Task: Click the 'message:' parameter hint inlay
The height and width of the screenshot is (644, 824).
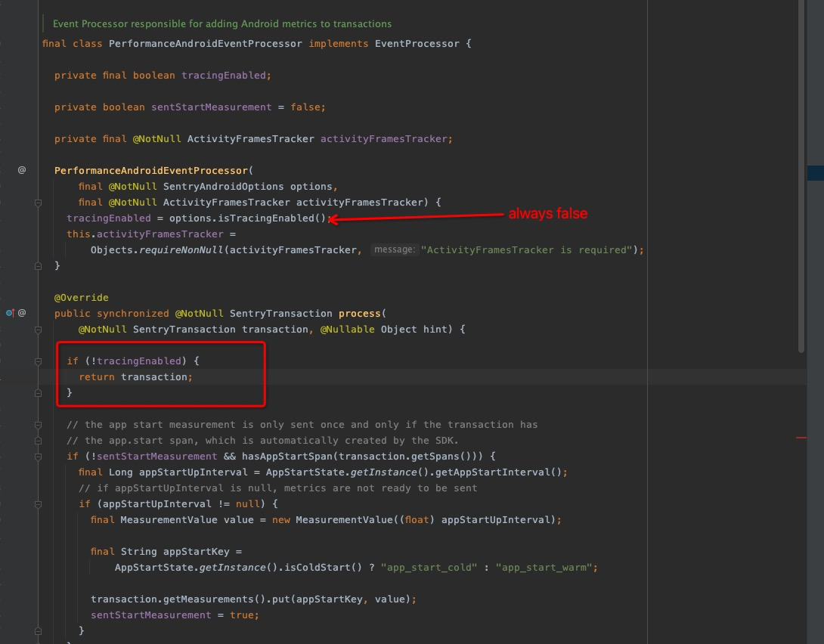Action: 394,249
